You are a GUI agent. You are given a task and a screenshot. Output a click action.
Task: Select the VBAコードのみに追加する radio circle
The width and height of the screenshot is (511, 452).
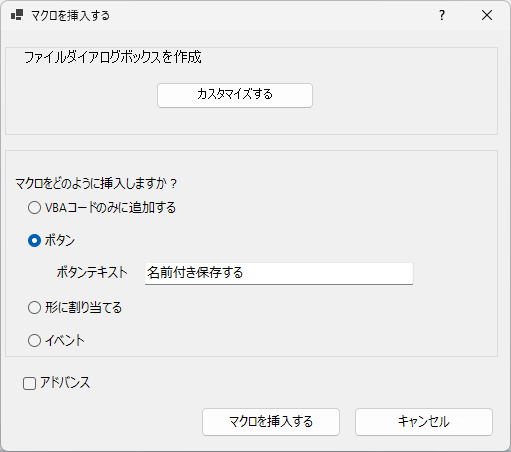pyautogui.click(x=34, y=208)
